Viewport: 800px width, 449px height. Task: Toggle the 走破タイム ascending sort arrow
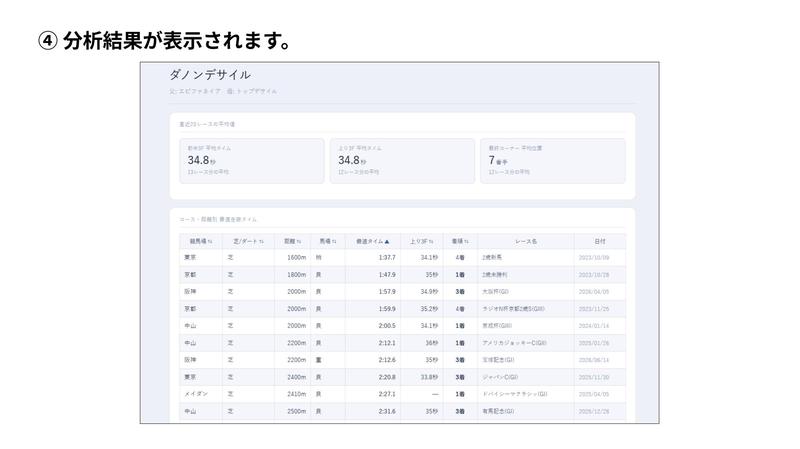tap(387, 241)
